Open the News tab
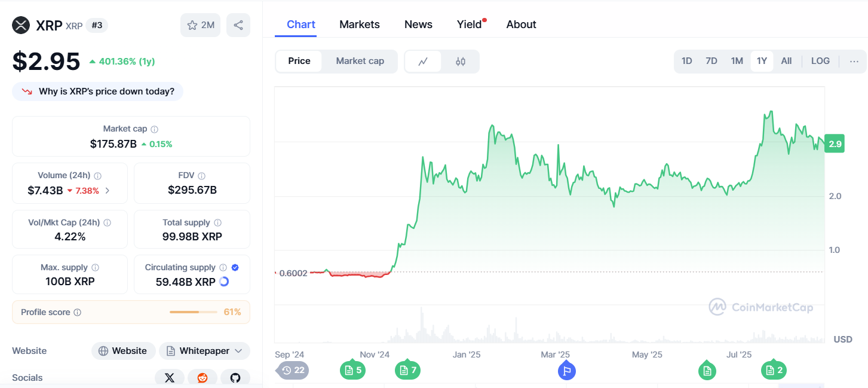This screenshot has height=388, width=868. [418, 24]
